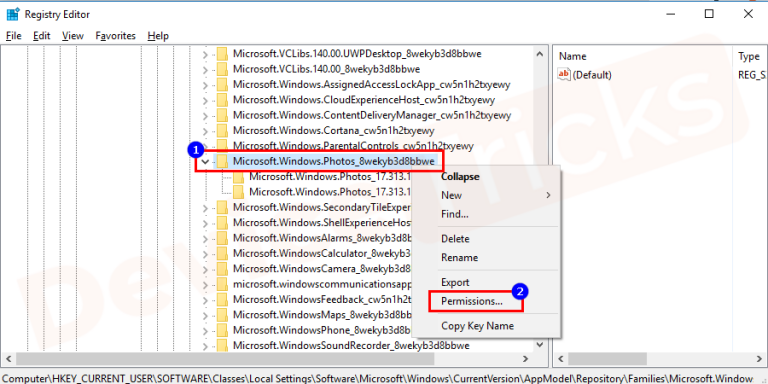768x384 pixels.
Task: Click the Microsoft.WindowsCalculator folder icon
Action: pyautogui.click(x=222, y=253)
